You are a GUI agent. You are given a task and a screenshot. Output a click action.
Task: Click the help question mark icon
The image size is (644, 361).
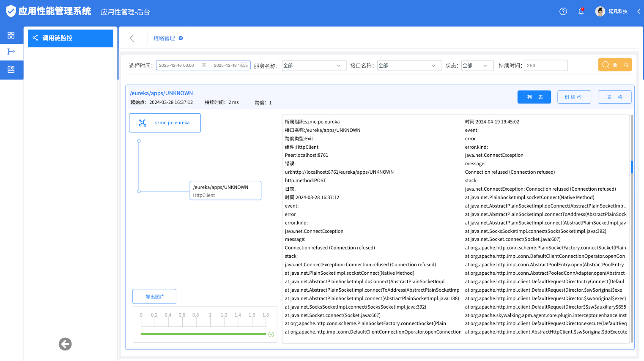coord(563,11)
